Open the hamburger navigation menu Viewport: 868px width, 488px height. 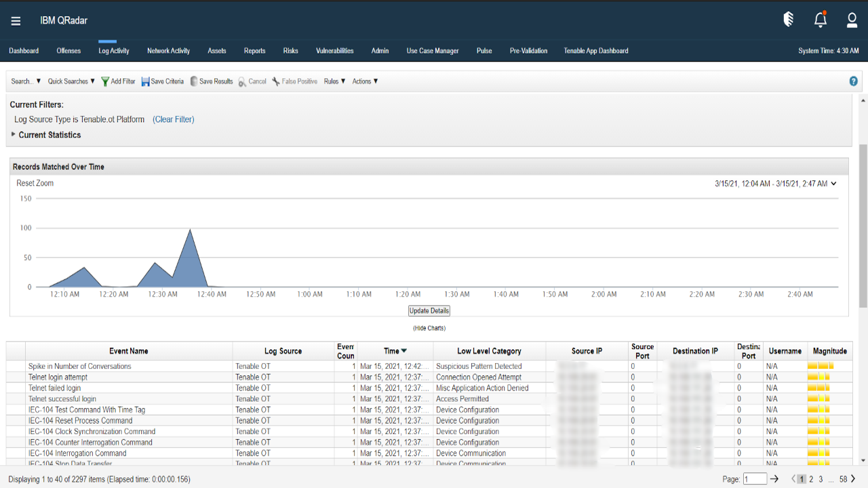(16, 21)
